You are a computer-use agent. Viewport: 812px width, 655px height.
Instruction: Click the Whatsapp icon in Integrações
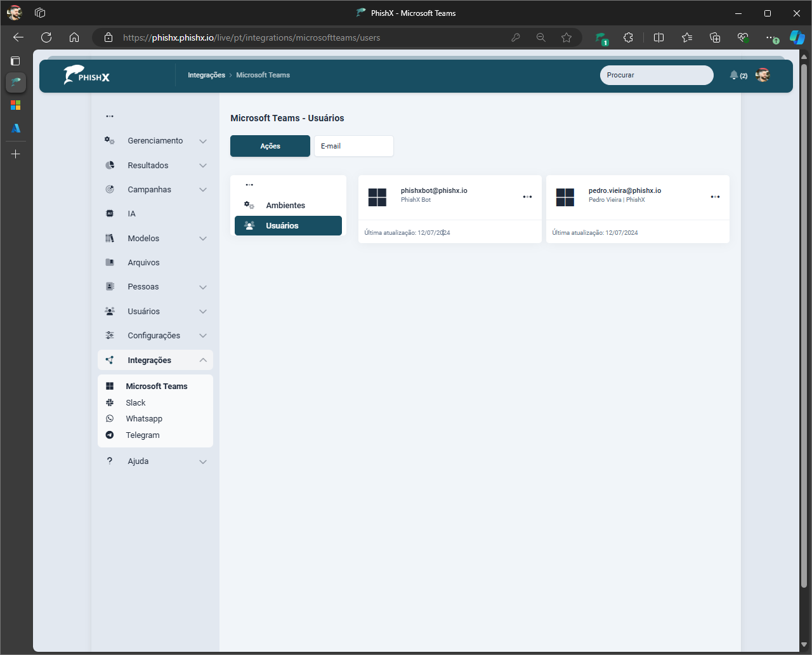click(x=110, y=419)
